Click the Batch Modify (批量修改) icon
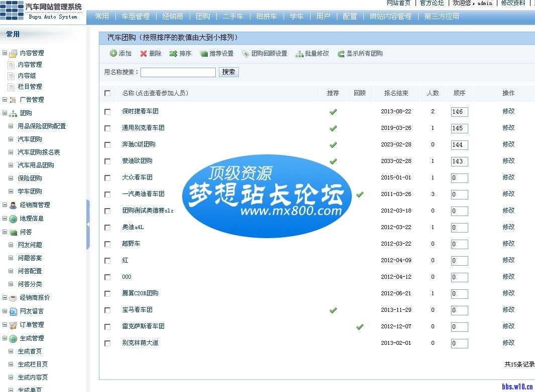Screen dimensions: 535x392 299,54
